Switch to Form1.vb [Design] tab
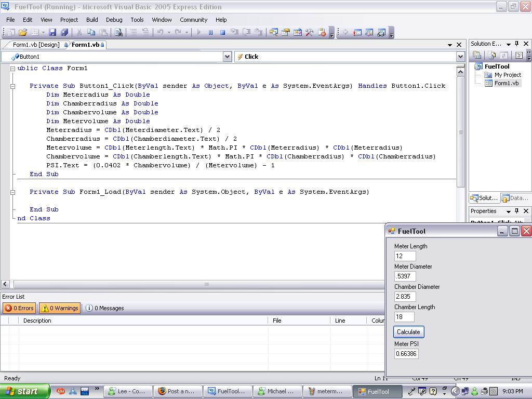Screen dimensions: 532x399 click(36, 45)
